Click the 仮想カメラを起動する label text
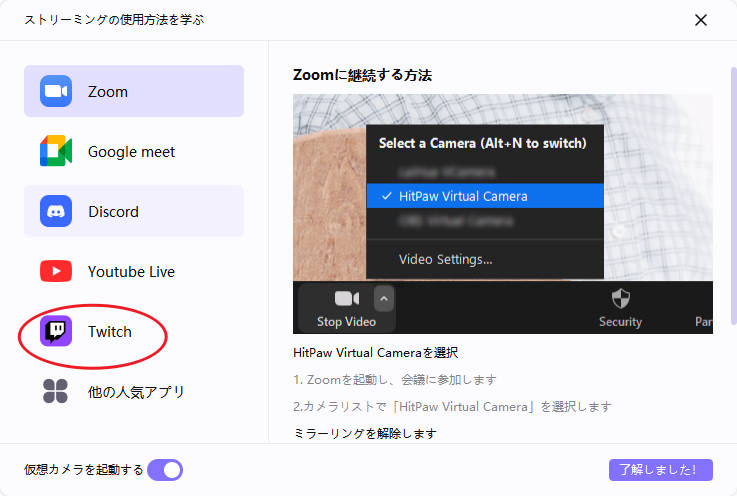This screenshot has height=496, width=737. coord(83,470)
